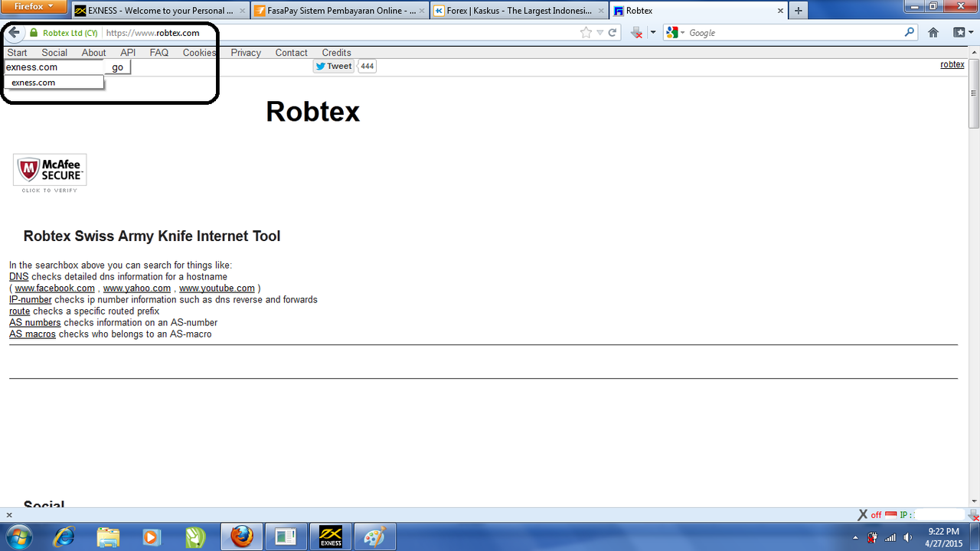Open the EXNESS taskbar application

tap(331, 537)
